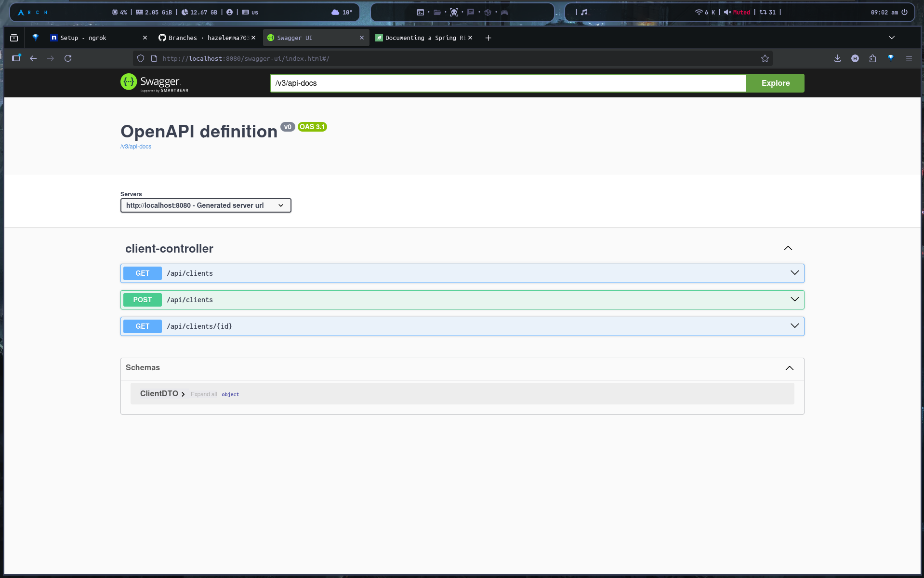This screenshot has height=578, width=924.
Task: Switch to the Branches GitHub tab
Action: [205, 38]
